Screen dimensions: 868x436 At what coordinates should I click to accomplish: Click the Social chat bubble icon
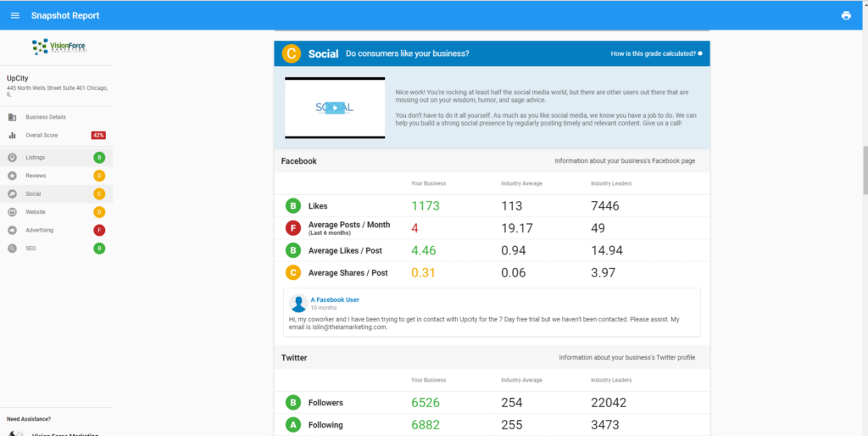pyautogui.click(x=12, y=194)
